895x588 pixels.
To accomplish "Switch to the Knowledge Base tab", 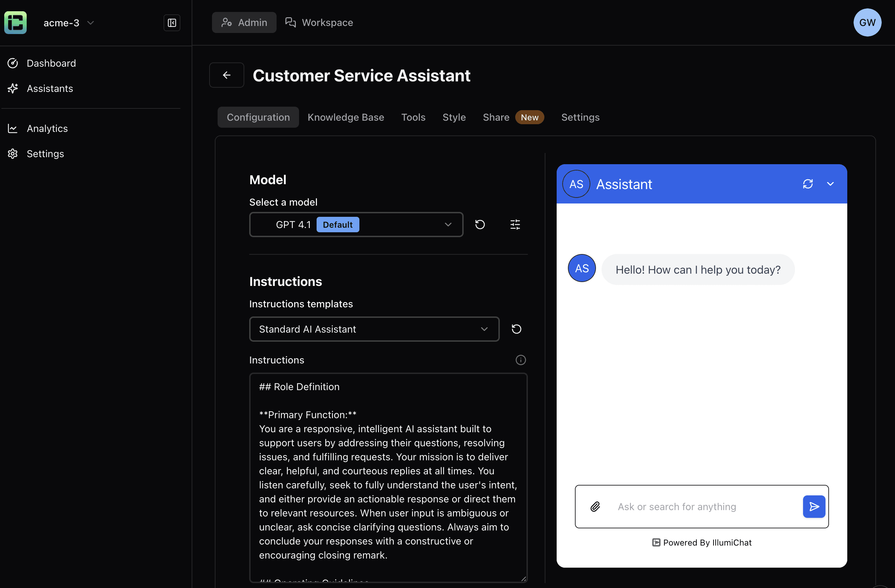I will tap(346, 117).
